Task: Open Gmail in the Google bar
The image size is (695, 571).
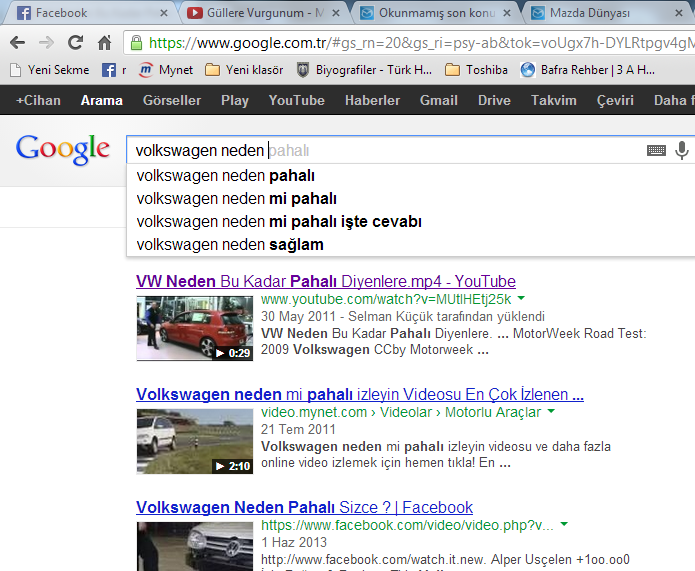Action: pos(439,100)
